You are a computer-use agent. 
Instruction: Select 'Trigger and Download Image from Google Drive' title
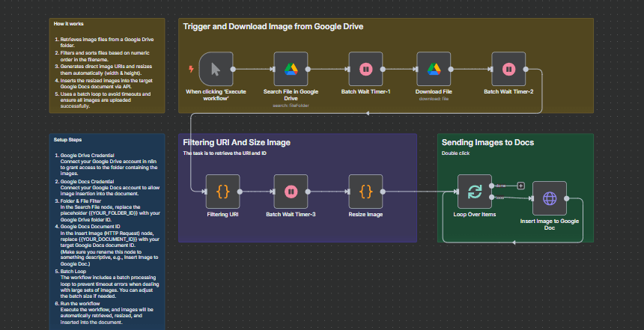point(273,27)
